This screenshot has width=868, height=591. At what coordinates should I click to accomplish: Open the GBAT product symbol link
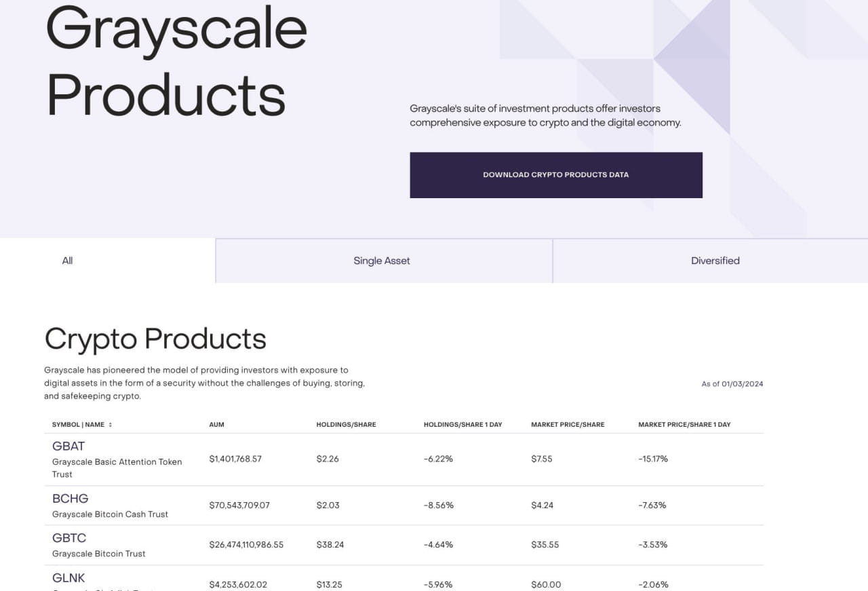point(68,446)
